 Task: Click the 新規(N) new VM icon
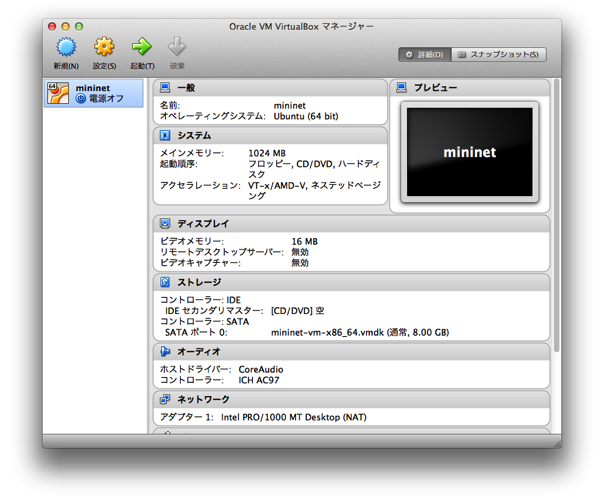pyautogui.click(x=66, y=47)
